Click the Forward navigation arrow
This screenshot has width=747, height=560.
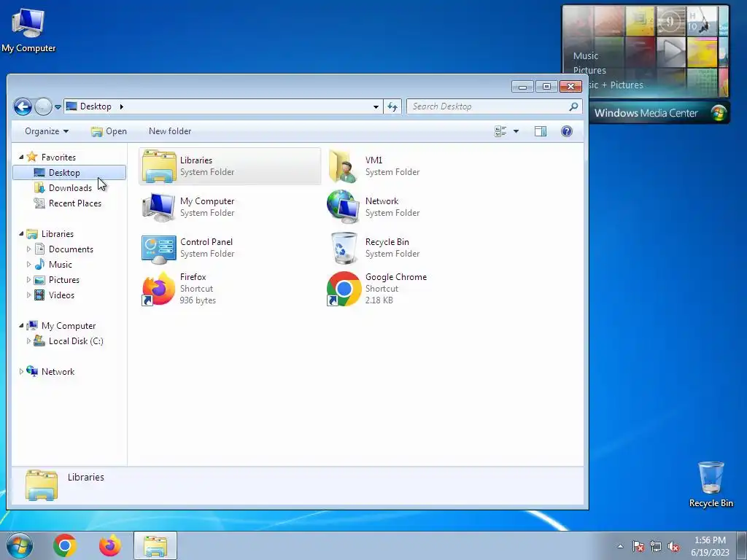pyautogui.click(x=43, y=106)
